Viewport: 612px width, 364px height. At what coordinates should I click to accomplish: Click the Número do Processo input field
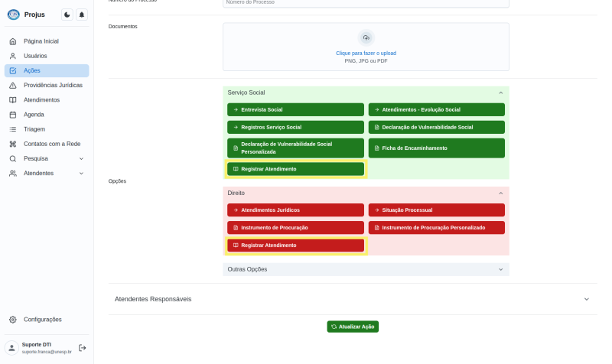point(366,3)
